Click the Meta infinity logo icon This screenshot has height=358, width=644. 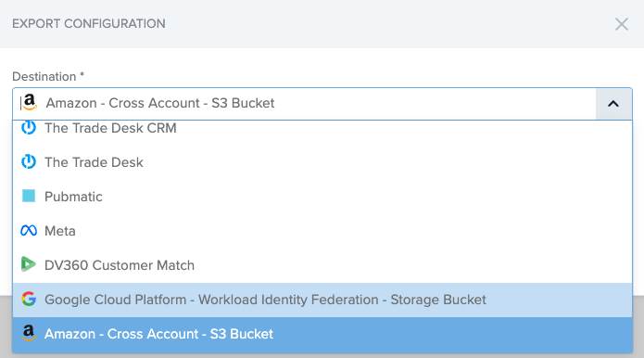coord(29,231)
